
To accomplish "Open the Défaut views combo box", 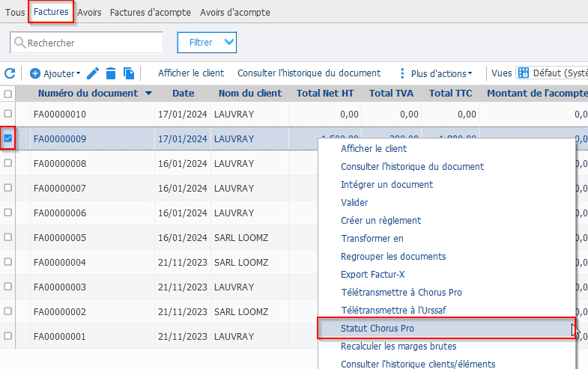I will (552, 73).
